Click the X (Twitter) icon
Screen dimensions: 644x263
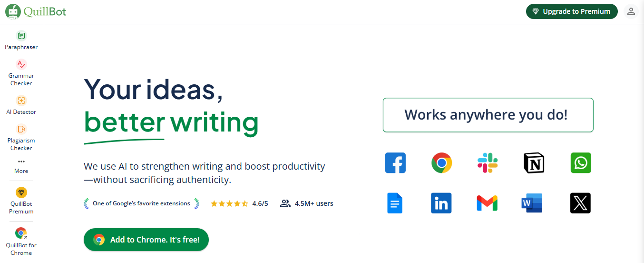580,203
